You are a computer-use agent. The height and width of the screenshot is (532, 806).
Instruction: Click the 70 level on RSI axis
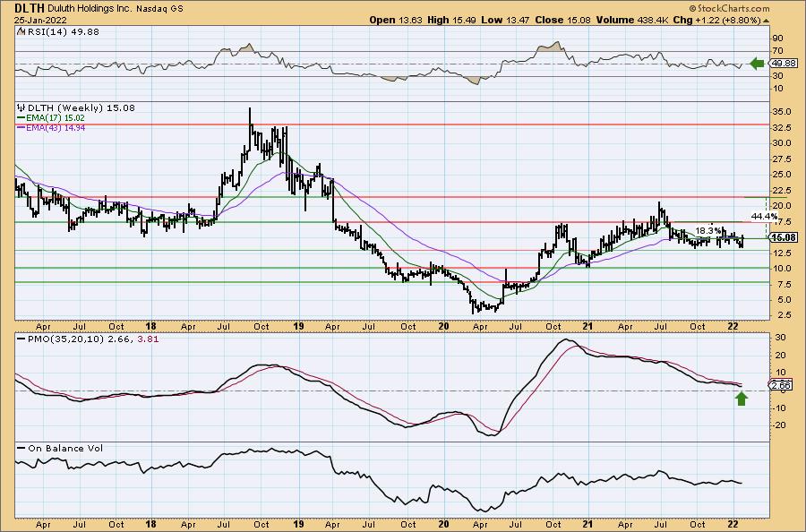[777, 51]
